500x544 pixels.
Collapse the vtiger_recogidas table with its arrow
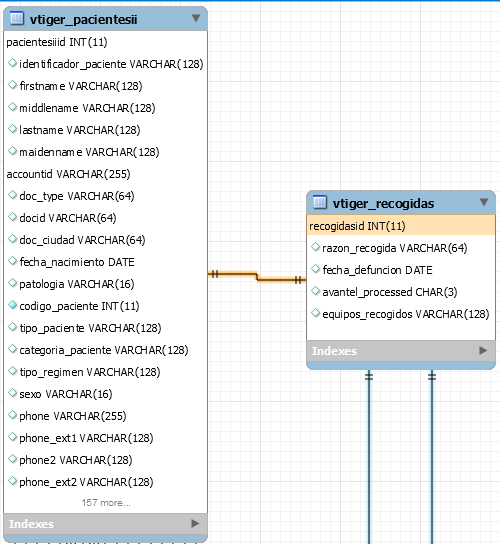(x=484, y=202)
